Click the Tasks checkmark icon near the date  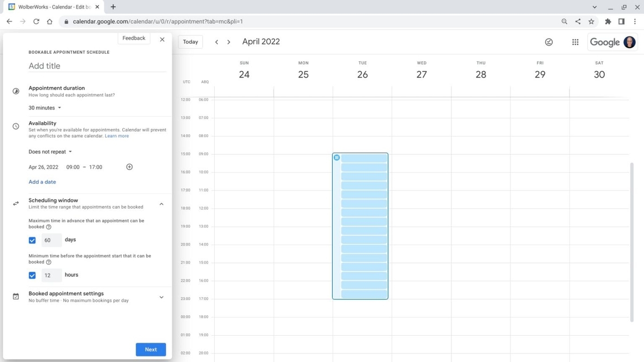point(548,42)
